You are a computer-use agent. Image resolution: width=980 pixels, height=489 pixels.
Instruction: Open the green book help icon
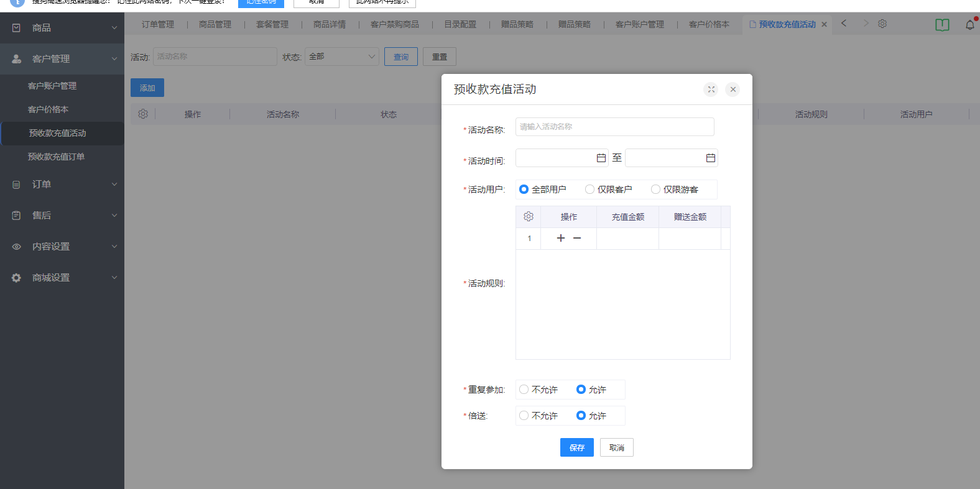[x=942, y=25]
